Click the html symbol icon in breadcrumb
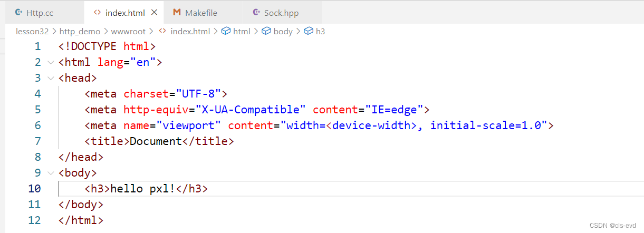This screenshot has height=233, width=644. point(226,31)
